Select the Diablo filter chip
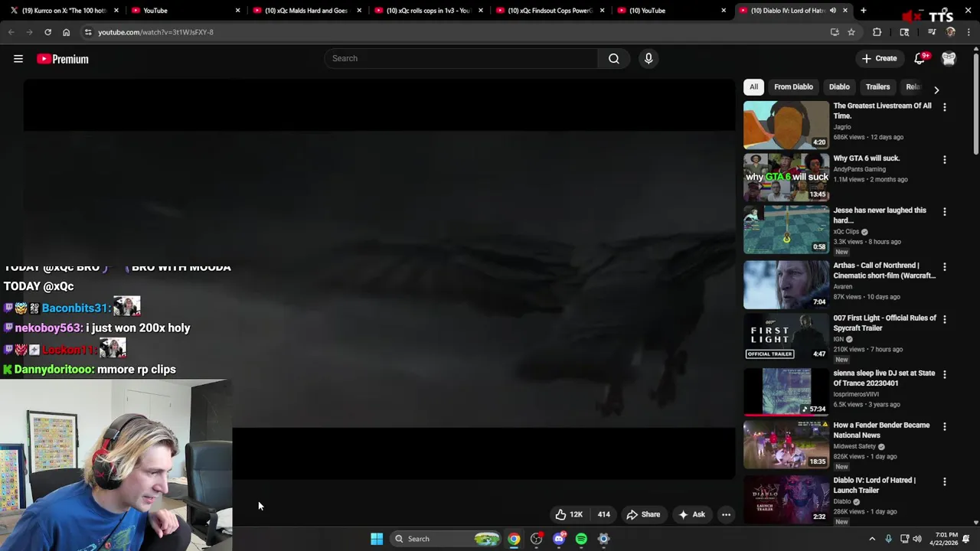The height and width of the screenshot is (551, 980). 839,87
